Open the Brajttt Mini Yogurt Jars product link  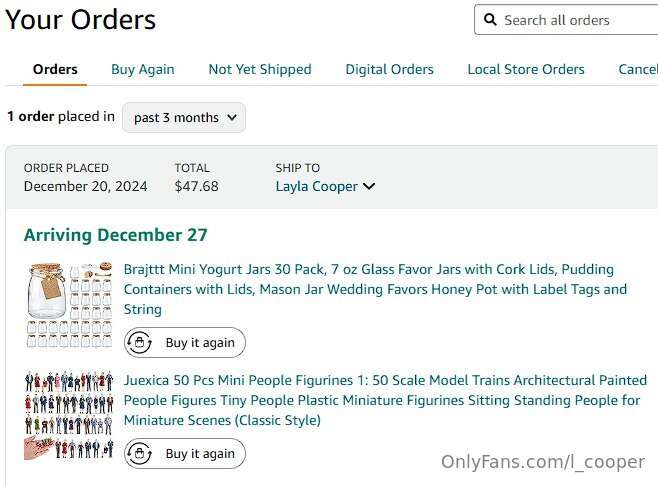tap(375, 289)
